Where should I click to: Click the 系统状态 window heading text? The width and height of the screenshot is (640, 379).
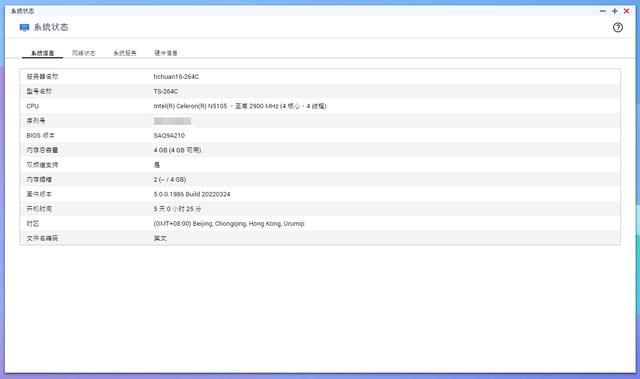point(51,27)
